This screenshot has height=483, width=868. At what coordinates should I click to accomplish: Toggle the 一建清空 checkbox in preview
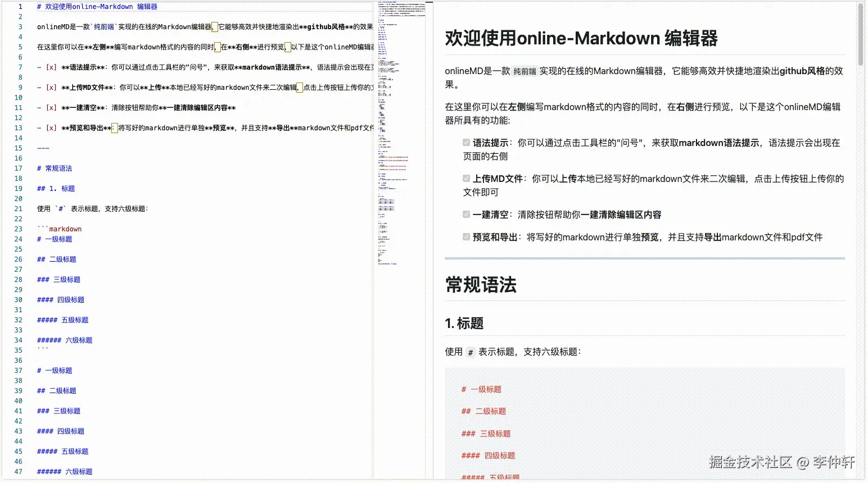point(466,215)
